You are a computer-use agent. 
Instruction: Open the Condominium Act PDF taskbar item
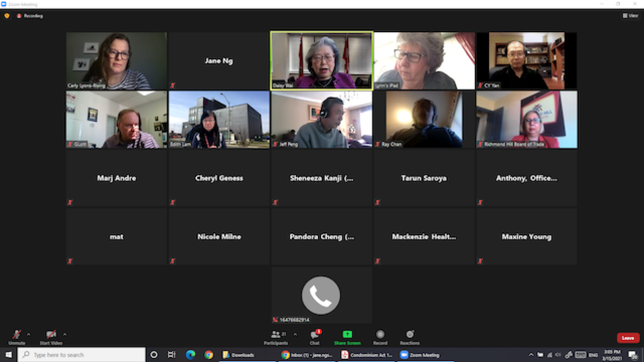367,355
